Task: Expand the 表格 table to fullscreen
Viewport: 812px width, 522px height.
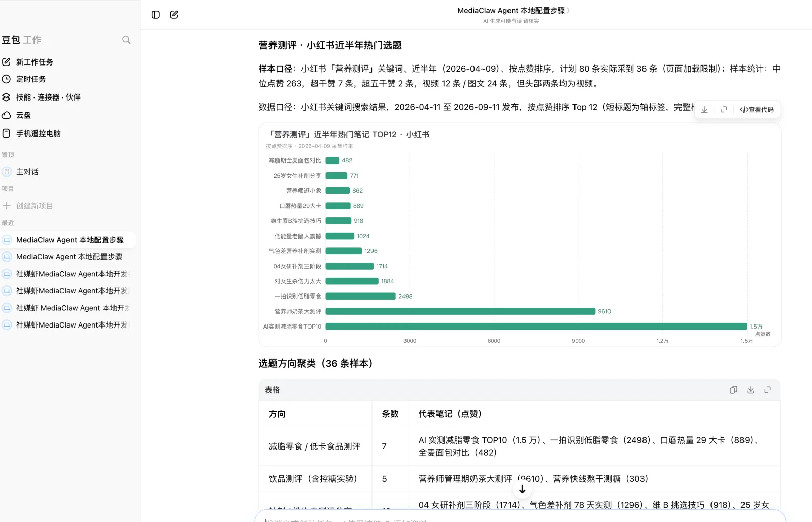Action: coord(768,390)
